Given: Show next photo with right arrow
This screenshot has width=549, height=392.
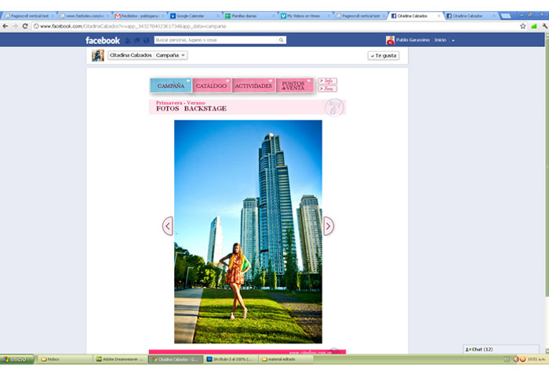Looking at the screenshot, I should [328, 226].
